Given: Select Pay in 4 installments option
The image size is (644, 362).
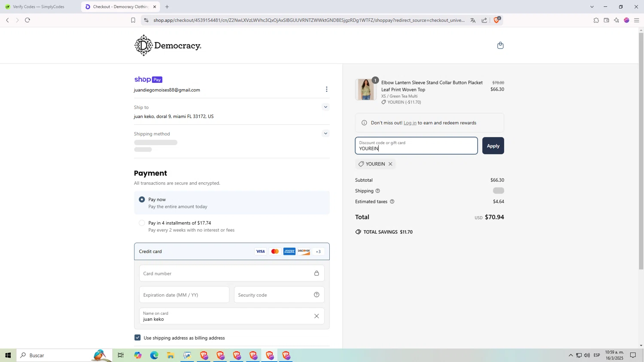Looking at the screenshot, I should [142, 223].
